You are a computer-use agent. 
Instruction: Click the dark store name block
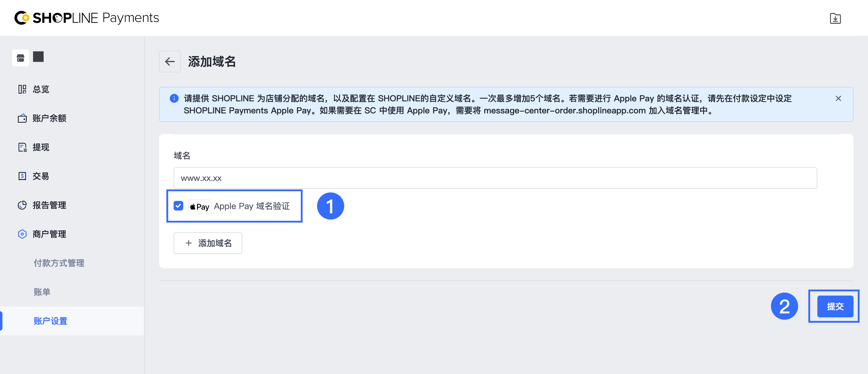[38, 57]
